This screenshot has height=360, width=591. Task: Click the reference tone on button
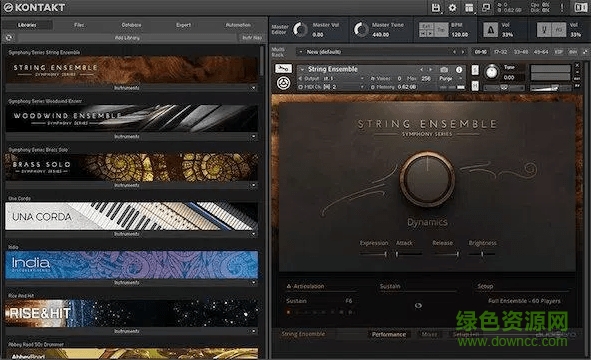pos(559,30)
